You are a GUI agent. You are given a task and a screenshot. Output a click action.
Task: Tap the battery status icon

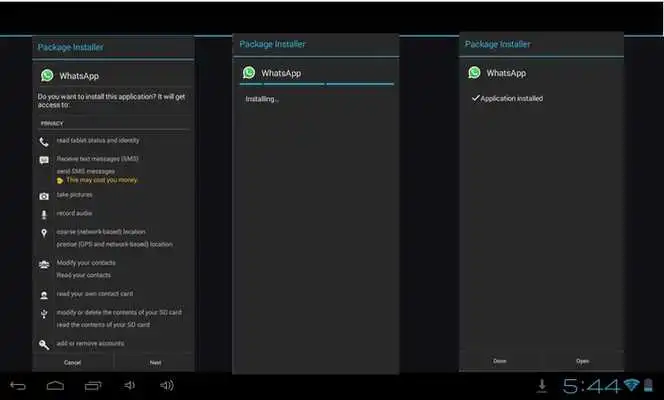click(x=648, y=385)
